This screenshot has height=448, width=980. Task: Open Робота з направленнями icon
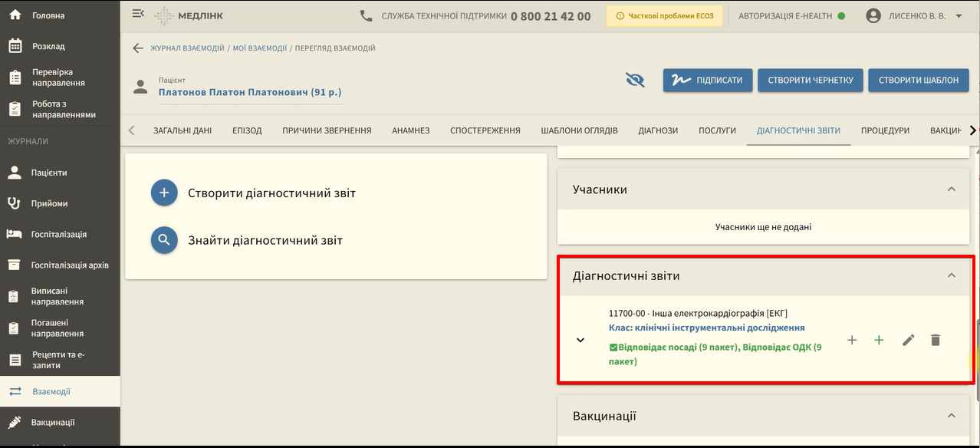[15, 109]
